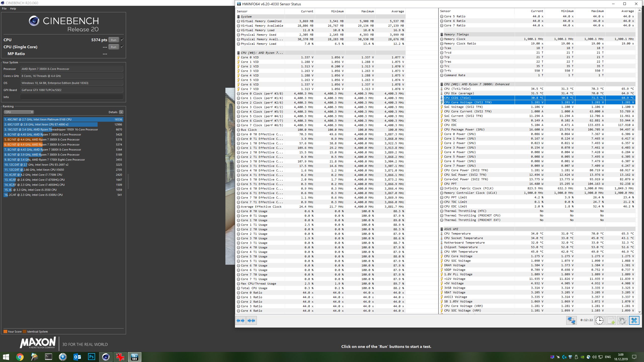This screenshot has height=362, width=644.
Task: Toggle the CPU (Single Core) test checkbox
Action: 122,47
